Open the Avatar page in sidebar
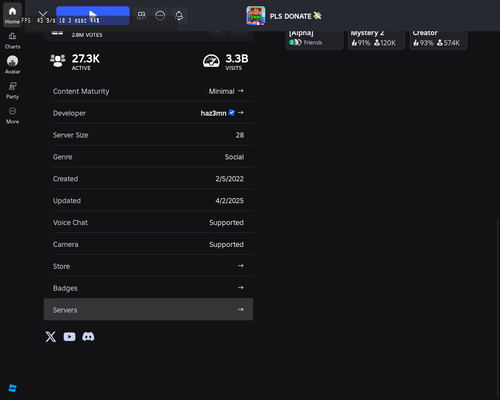 pos(12,65)
